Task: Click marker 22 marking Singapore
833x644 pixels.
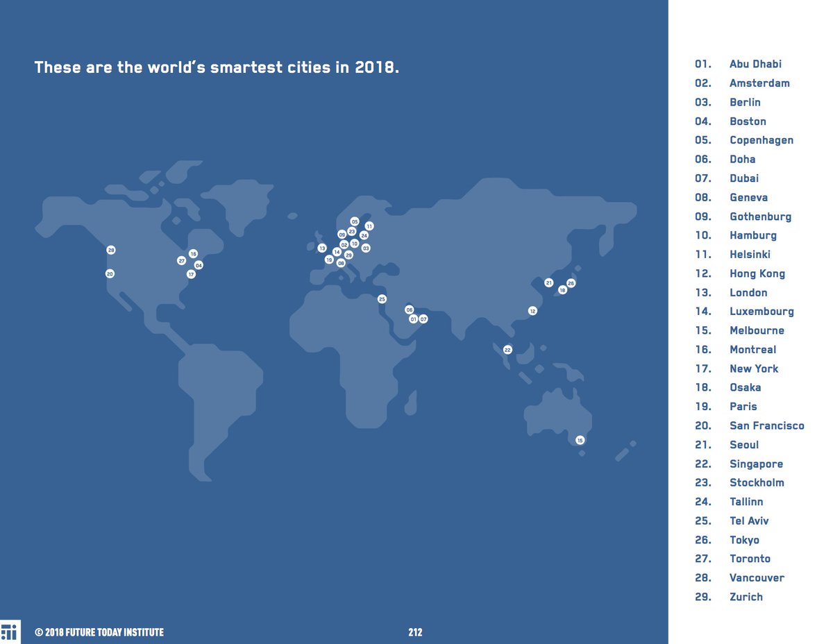Action: [507, 350]
